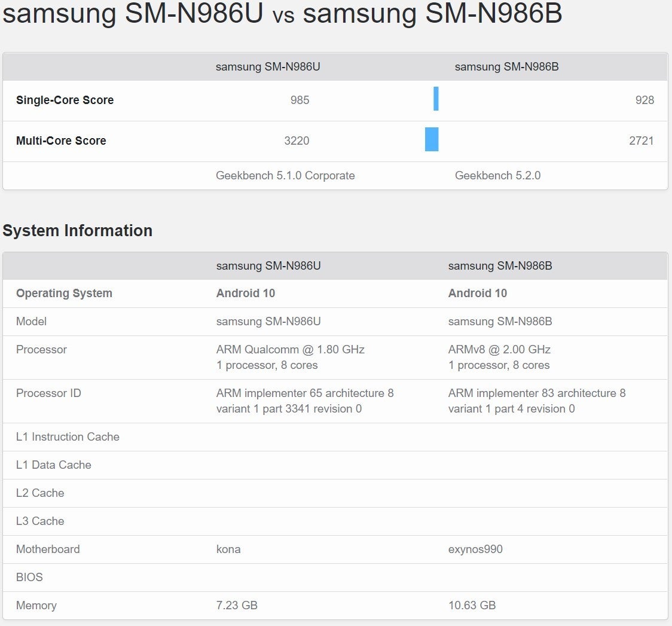Click Model value 'samsung SM-N986B'
Screen dimensions: 672x626
[500, 321]
